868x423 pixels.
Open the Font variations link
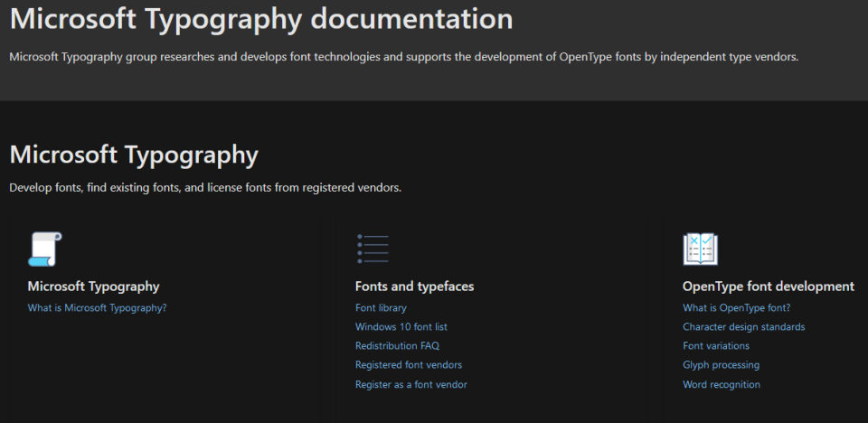coord(716,346)
